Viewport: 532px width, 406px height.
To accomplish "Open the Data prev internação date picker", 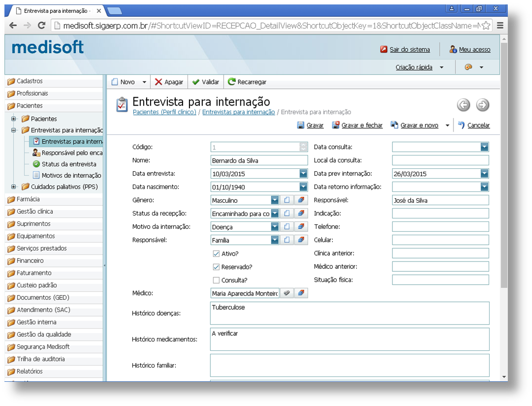I will [485, 174].
